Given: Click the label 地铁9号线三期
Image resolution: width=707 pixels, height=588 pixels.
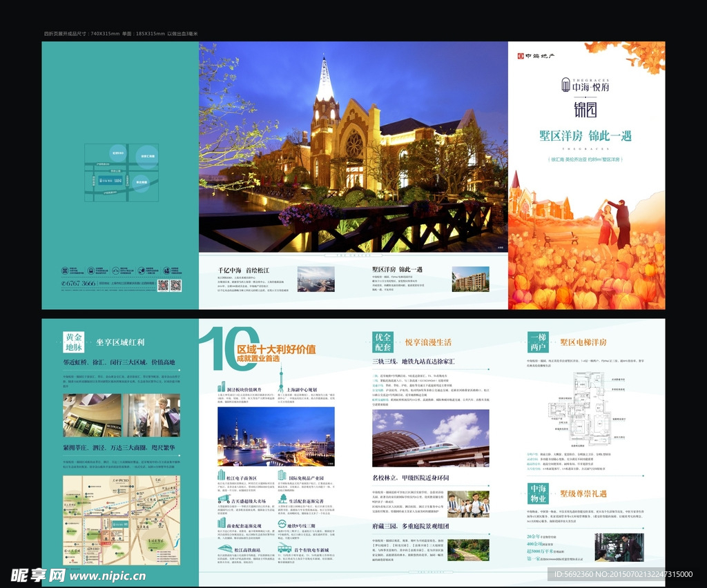Looking at the screenshot, I should coord(301,526).
